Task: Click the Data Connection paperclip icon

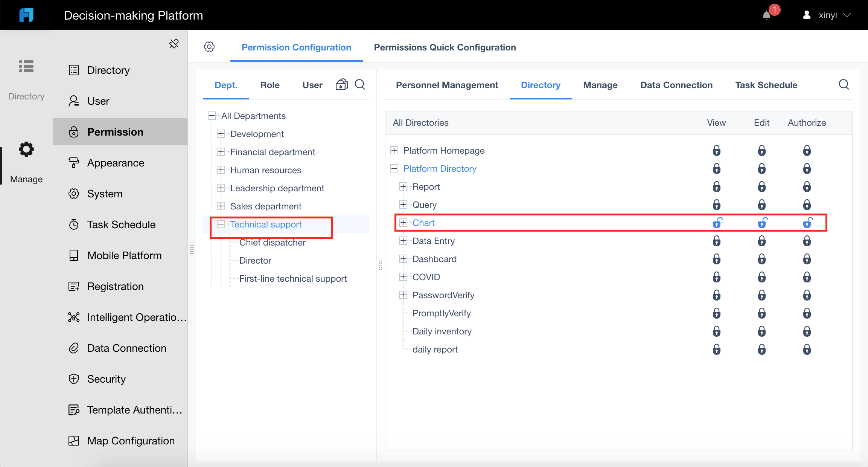Action: click(x=74, y=348)
